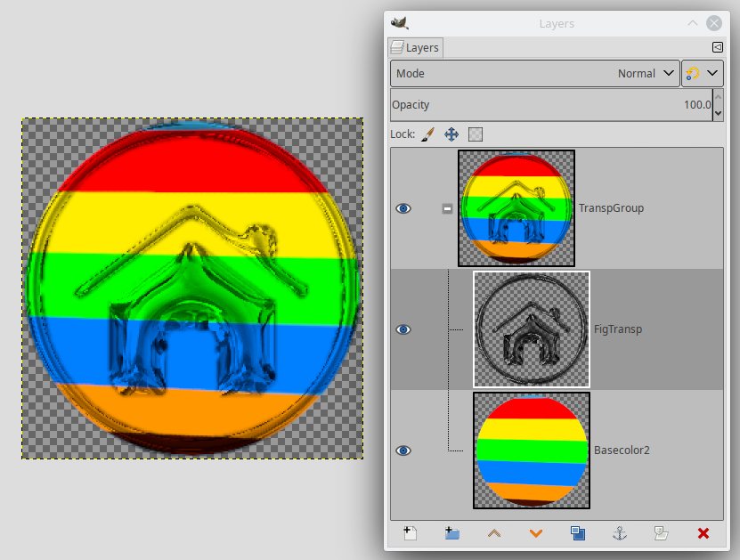The image size is (740, 560).
Task: Delete the selected layer
Action: [703, 533]
